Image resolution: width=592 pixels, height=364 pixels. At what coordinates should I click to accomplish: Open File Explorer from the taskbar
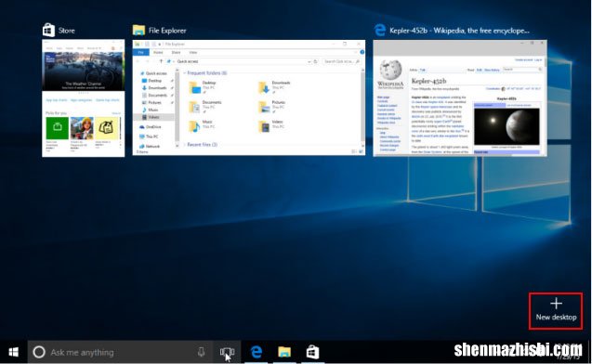coord(284,352)
